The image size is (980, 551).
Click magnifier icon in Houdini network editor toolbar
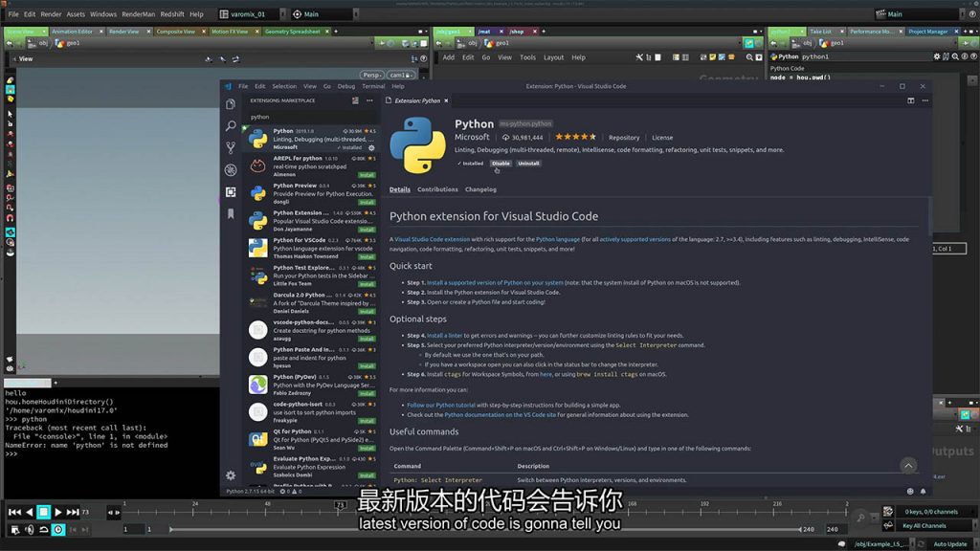tap(749, 57)
